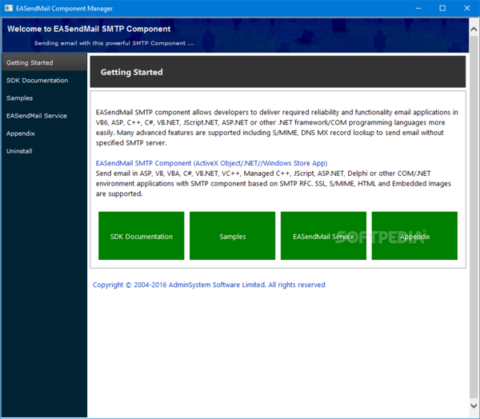The width and height of the screenshot is (480, 419).
Task: Open Appendix from the left sidebar
Action: (x=44, y=133)
